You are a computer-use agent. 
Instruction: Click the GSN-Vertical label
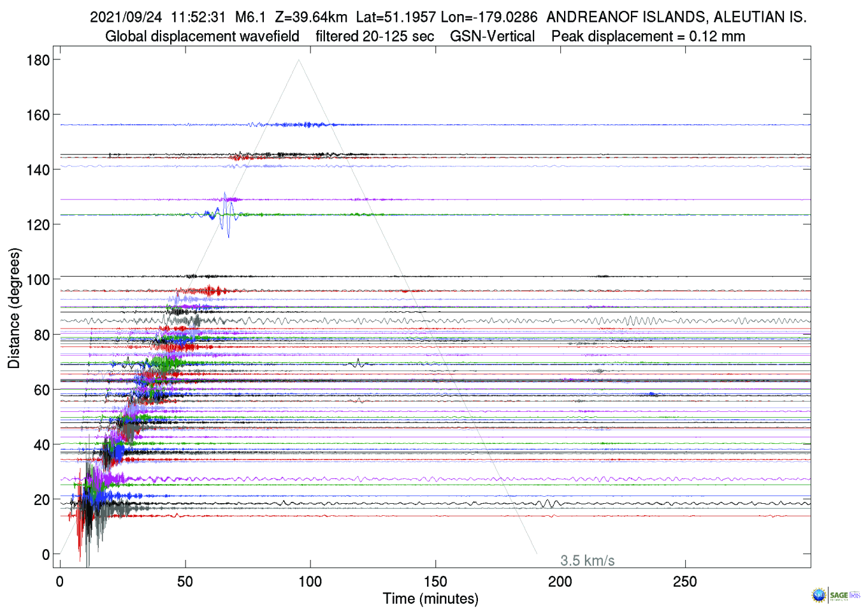point(492,36)
